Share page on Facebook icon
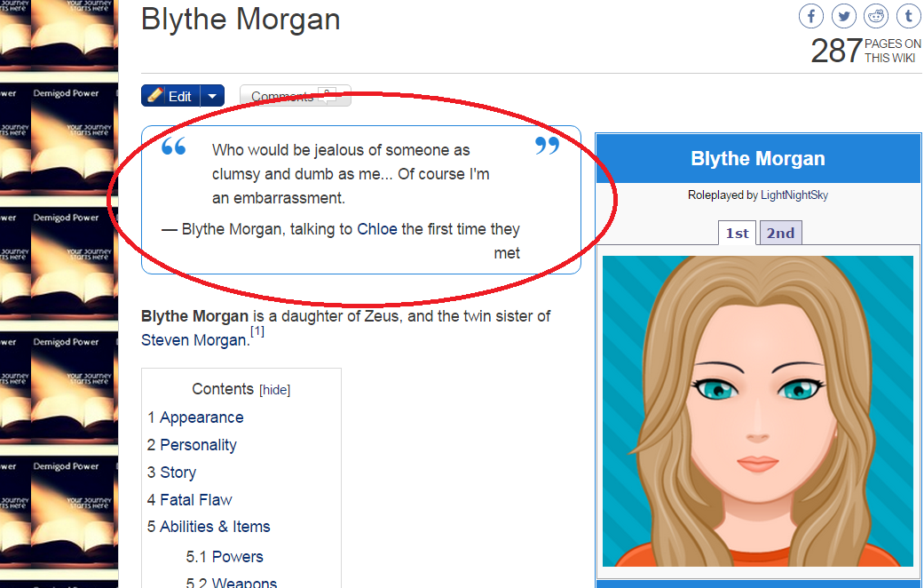The image size is (924, 588). tap(811, 16)
